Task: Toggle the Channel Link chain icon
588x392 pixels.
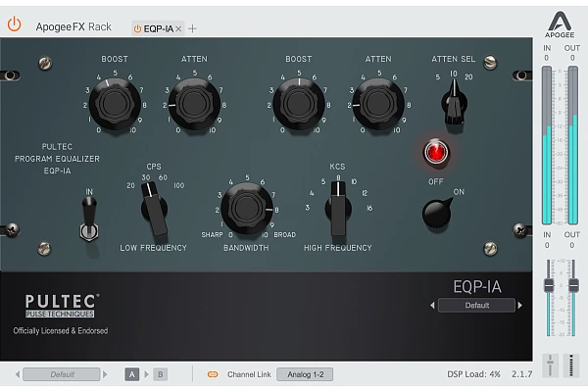Action: [x=213, y=374]
